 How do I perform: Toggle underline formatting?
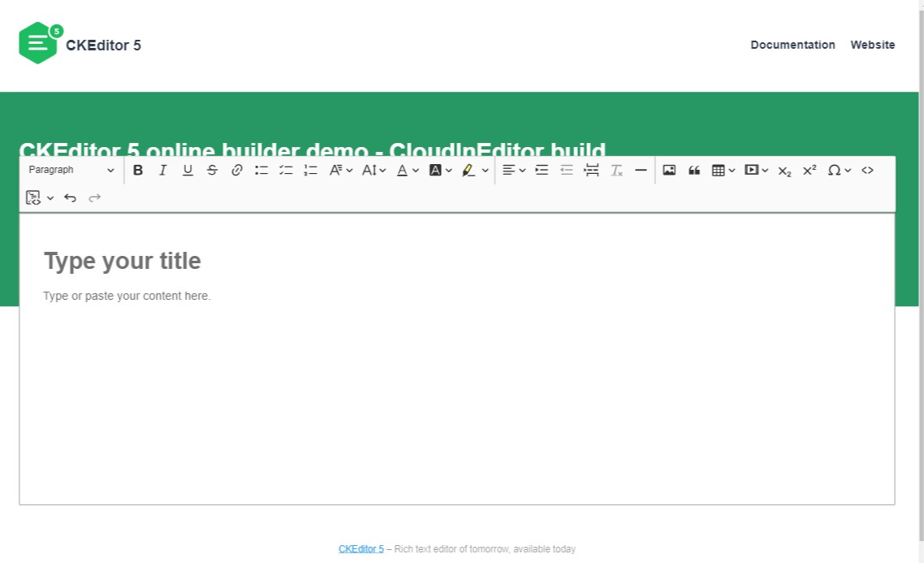pos(188,171)
